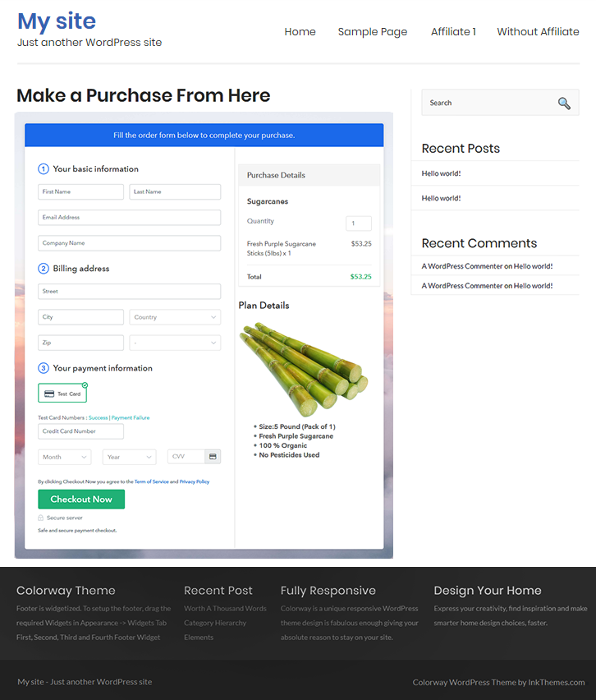Open the expiry Year dropdown
Viewport: 596px width, 700px height.
point(129,457)
